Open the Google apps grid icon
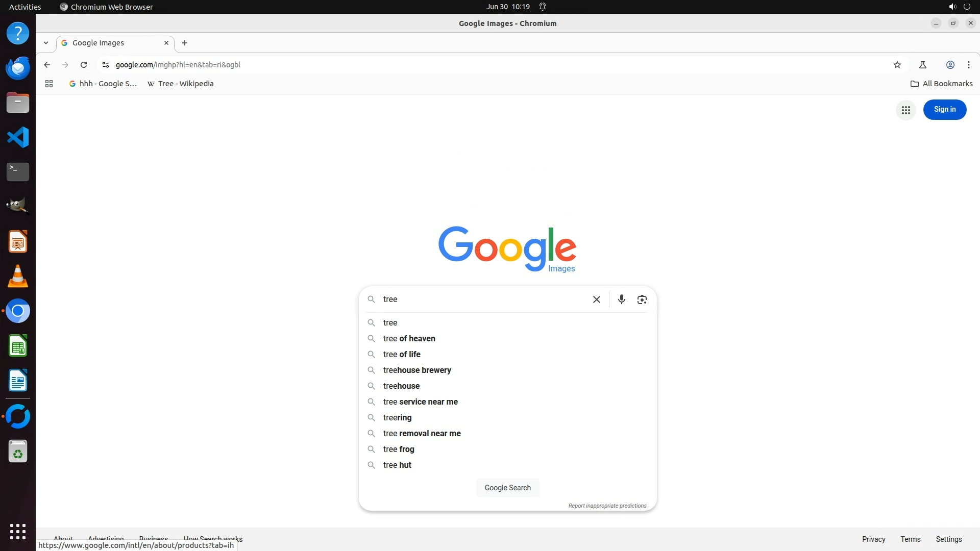The image size is (980, 551). tap(905, 110)
